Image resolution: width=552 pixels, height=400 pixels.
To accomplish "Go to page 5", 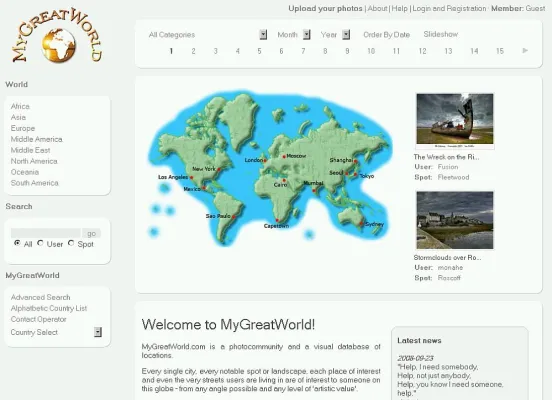I will pos(259,51).
